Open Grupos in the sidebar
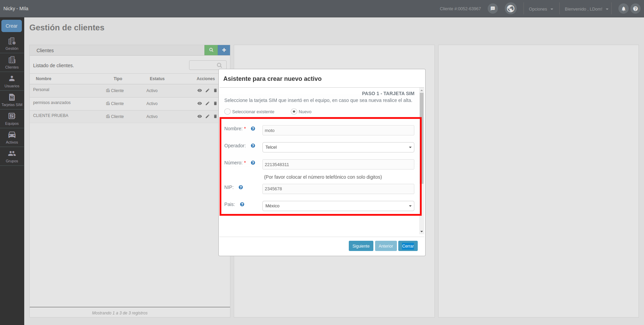Screen dimensions: 644x325 [x=12, y=156]
